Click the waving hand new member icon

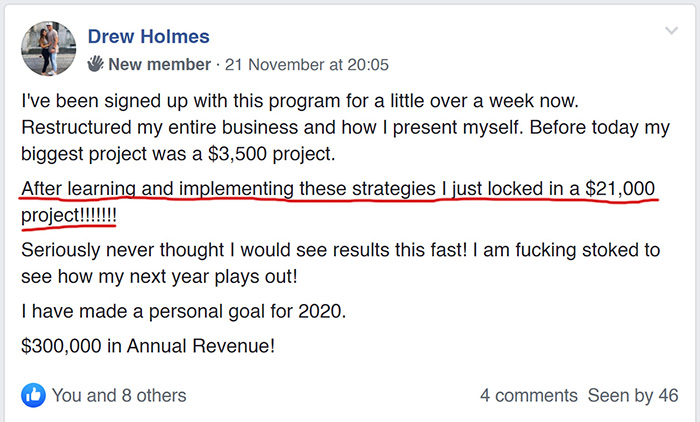[95, 64]
